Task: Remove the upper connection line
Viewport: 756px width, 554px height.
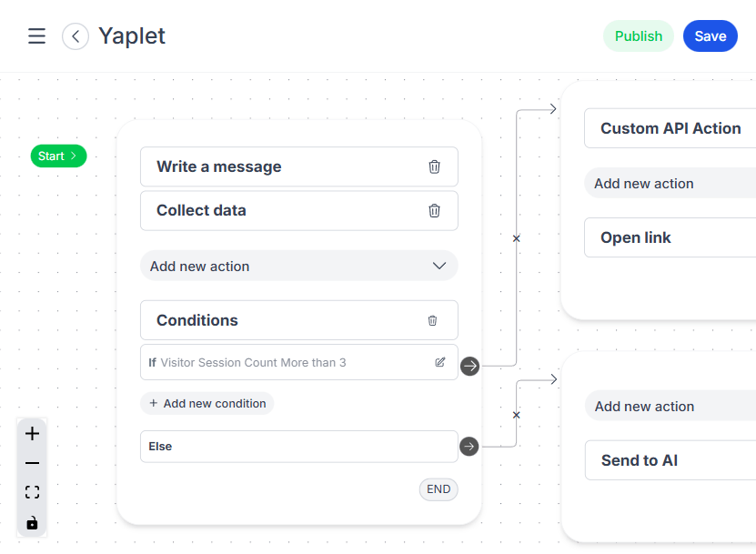Action: [x=517, y=238]
